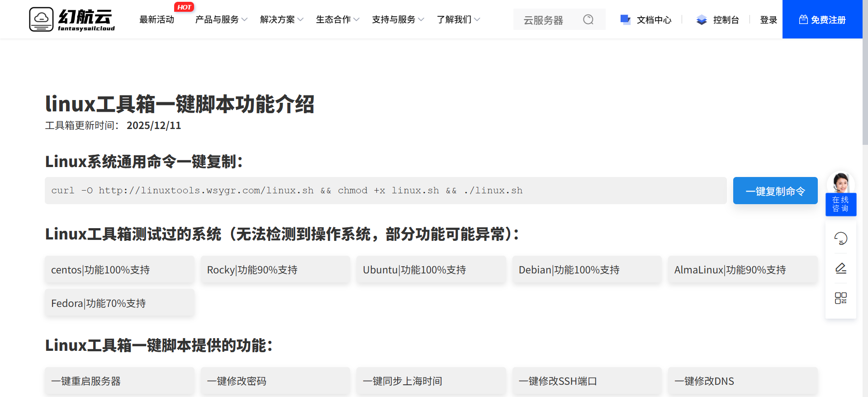868x397 pixels.
Task: Expand the 产品与服务 dropdown menu
Action: click(x=221, y=19)
